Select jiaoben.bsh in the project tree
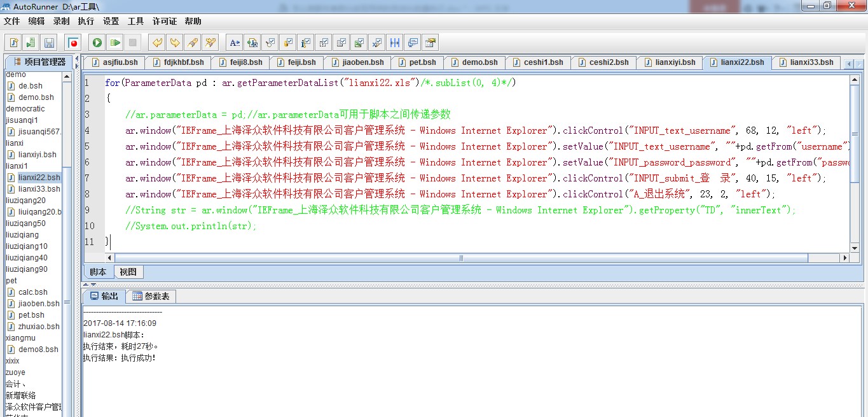868x417 pixels. pos(39,304)
